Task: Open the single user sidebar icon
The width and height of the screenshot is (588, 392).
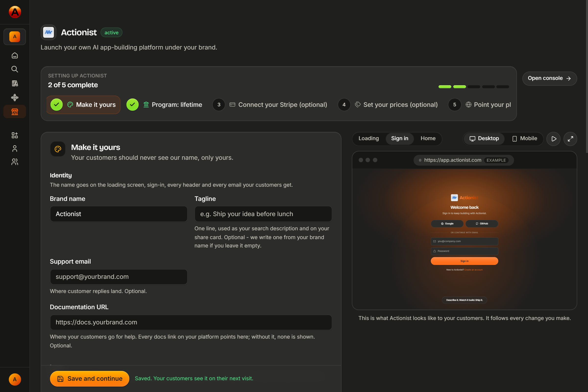Action: click(15, 148)
